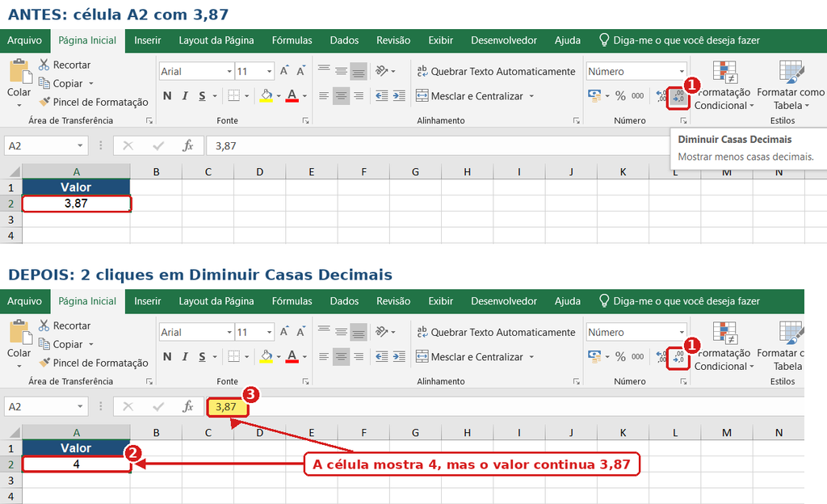This screenshot has height=504, width=827.
Task: Toggle bold (N) in the ANTES ribbon
Action: 167,96
